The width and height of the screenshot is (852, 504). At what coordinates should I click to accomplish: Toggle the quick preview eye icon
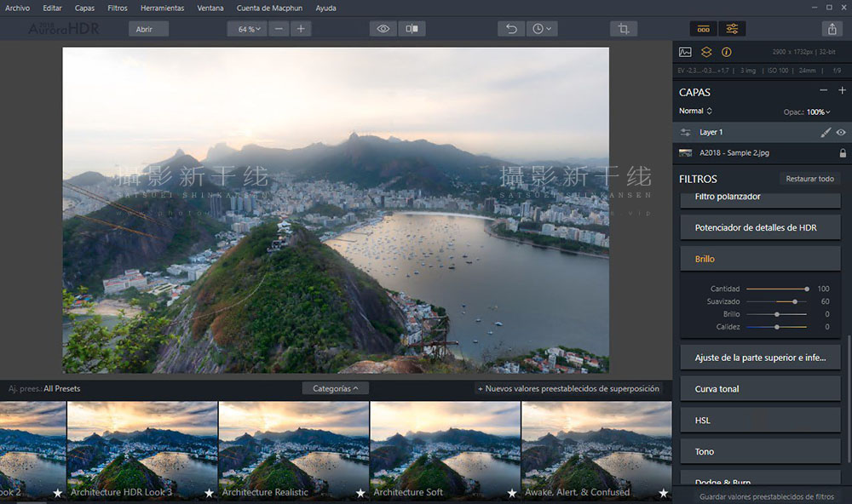pos(383,29)
